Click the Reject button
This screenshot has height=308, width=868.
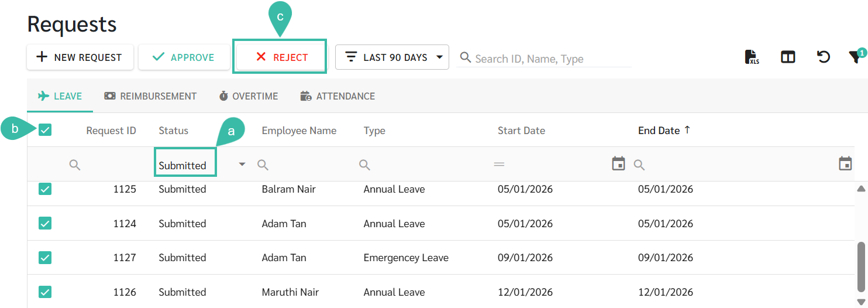282,57
